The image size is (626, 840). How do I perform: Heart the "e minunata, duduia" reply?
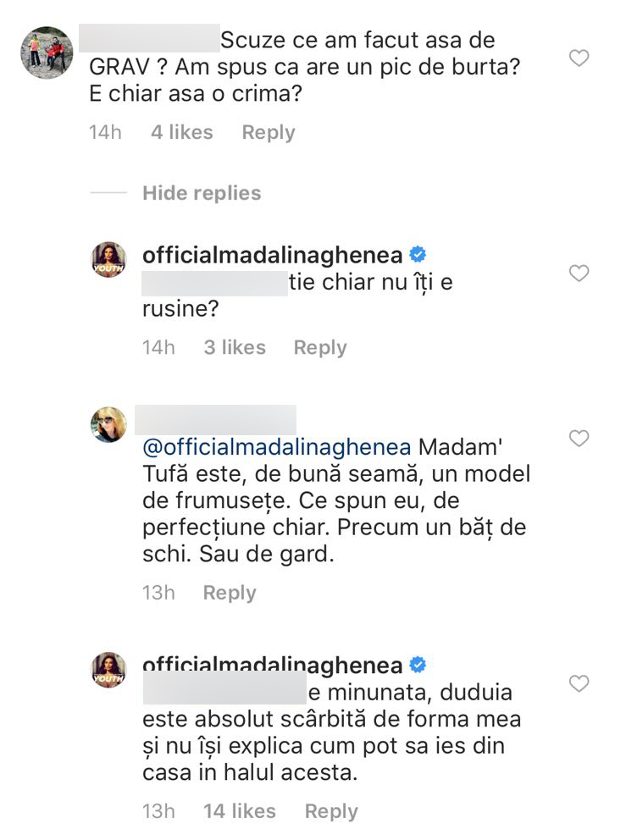tap(579, 683)
